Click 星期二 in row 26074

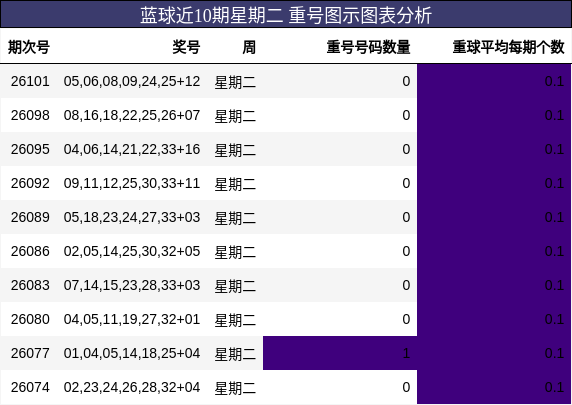[x=235, y=387]
